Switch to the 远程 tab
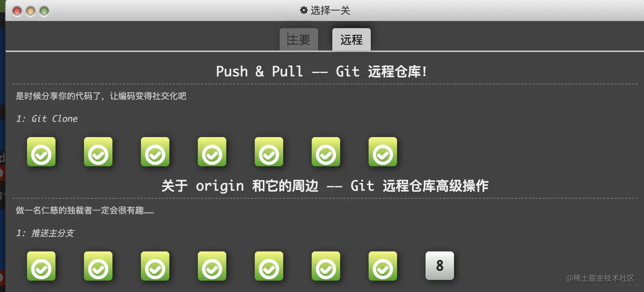This screenshot has height=292, width=644. pos(351,40)
